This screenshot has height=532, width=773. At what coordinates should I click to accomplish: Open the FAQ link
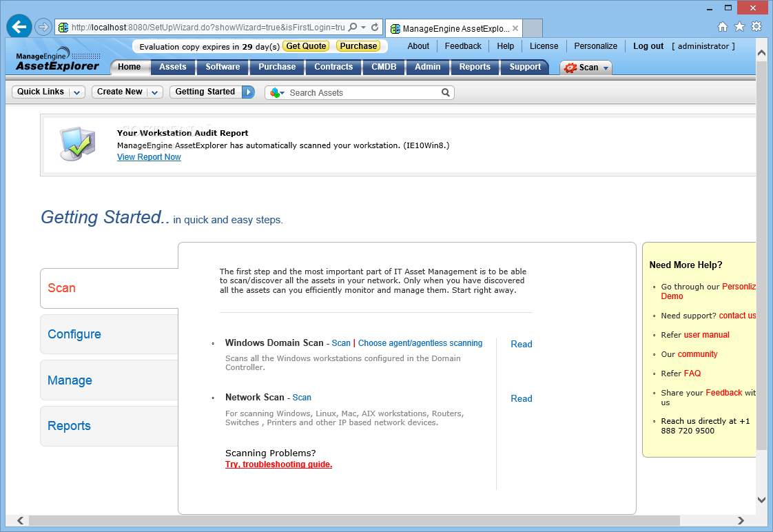pyautogui.click(x=692, y=374)
